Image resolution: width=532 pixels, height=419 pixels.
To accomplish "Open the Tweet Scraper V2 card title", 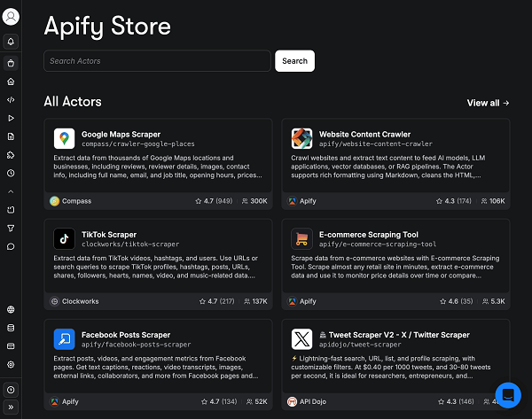I will click(x=395, y=335).
